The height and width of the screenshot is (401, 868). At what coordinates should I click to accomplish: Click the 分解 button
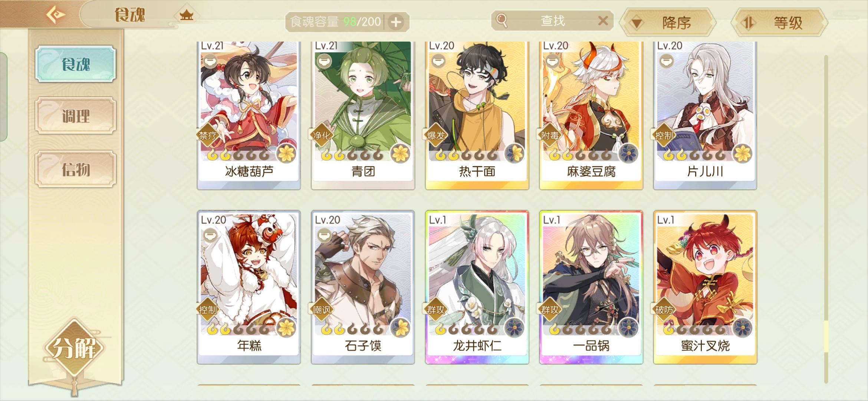74,348
